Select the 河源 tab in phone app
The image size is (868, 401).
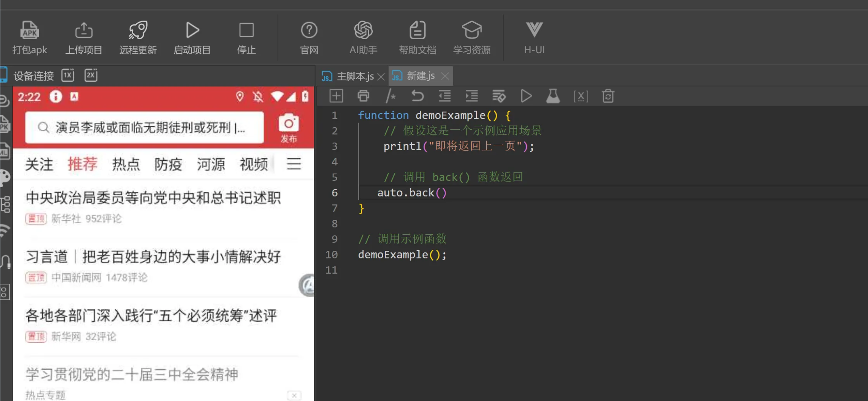211,164
